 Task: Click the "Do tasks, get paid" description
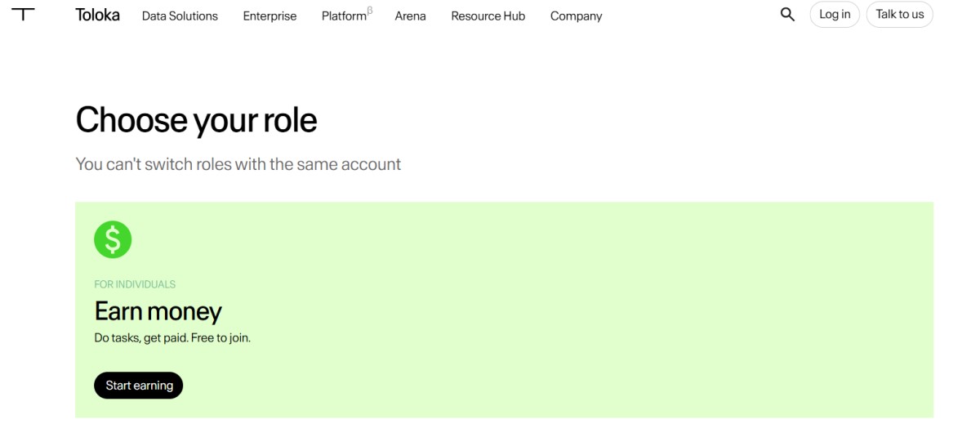point(172,337)
